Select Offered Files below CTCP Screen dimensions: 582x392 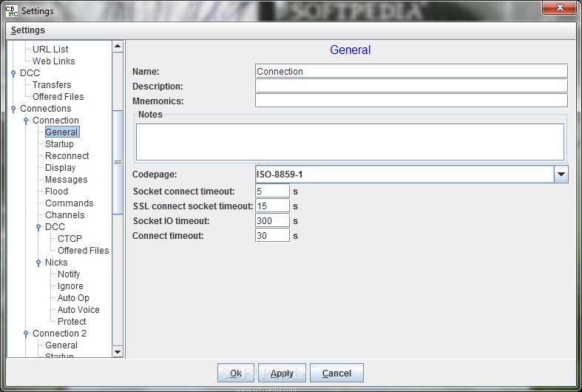click(x=83, y=251)
